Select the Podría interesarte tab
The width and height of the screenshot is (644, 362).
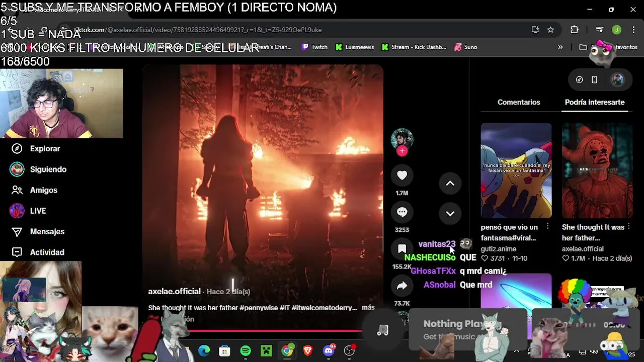click(595, 102)
